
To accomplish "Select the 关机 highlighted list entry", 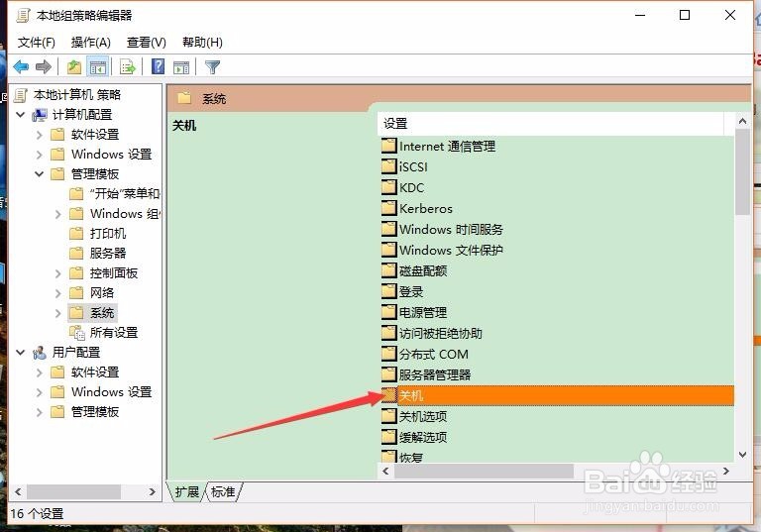I will [x=557, y=395].
